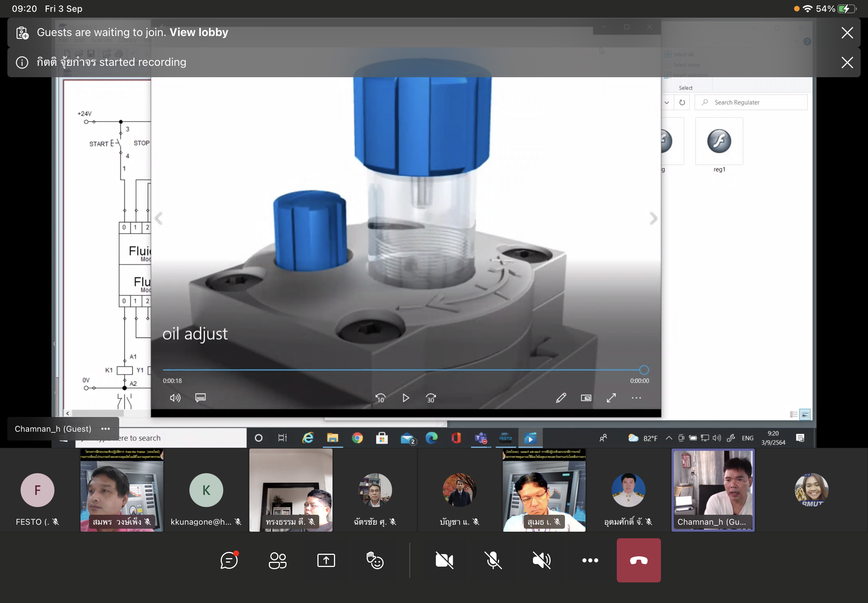
Task: Open the reg1 Flash file
Action: coord(719,145)
